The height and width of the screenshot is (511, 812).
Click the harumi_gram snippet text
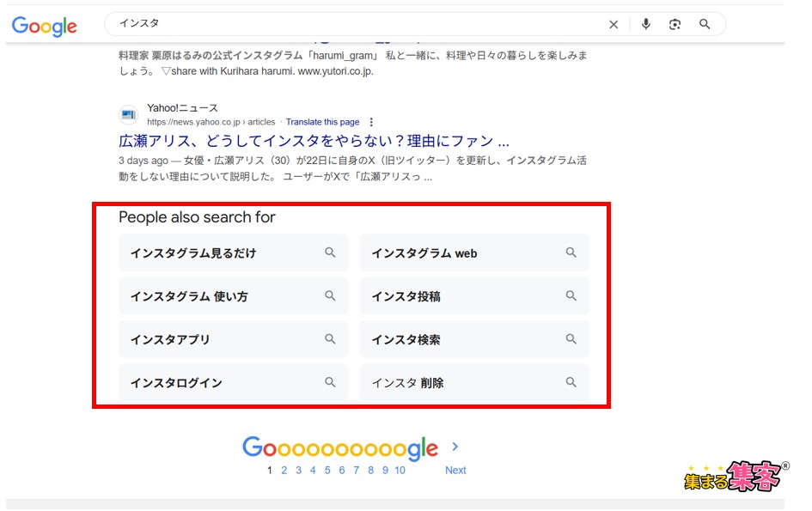(352, 64)
